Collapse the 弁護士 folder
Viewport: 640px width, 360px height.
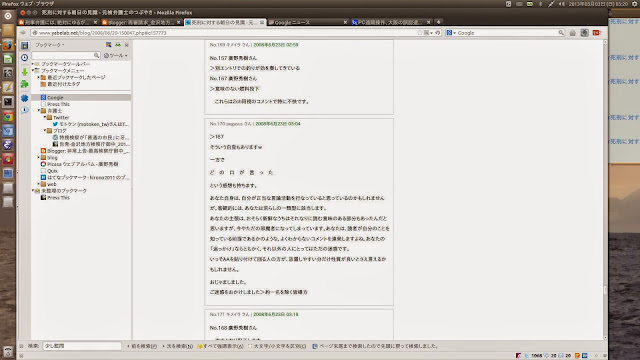(x=39, y=111)
